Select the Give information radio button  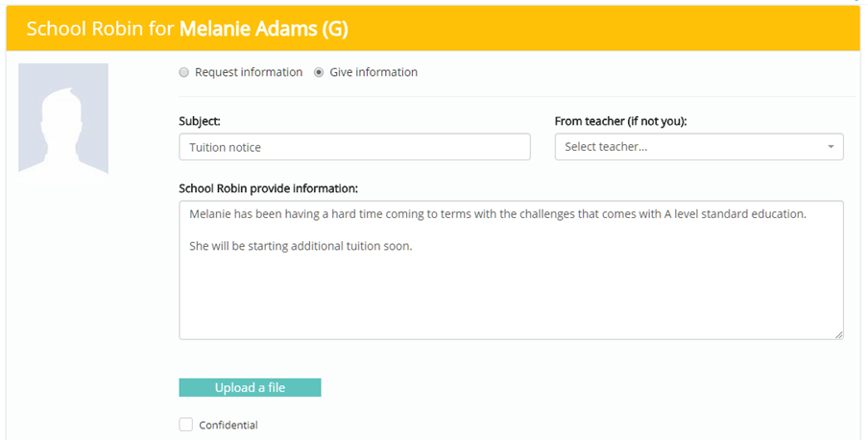tap(319, 72)
